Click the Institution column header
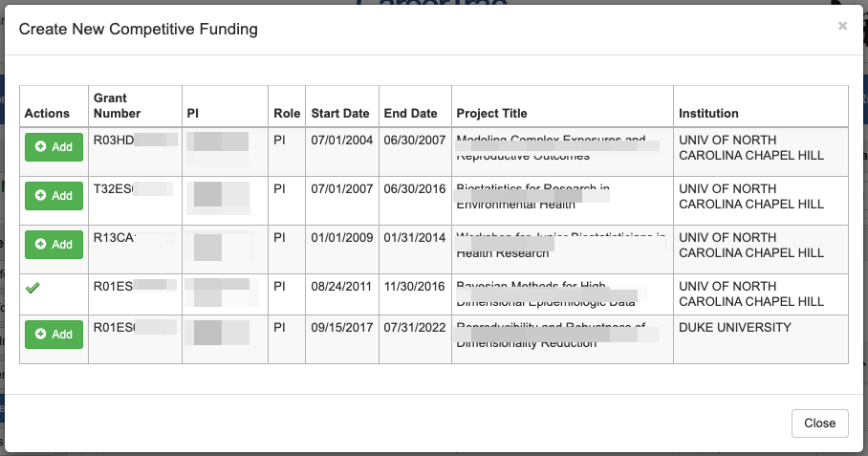 [x=708, y=114]
